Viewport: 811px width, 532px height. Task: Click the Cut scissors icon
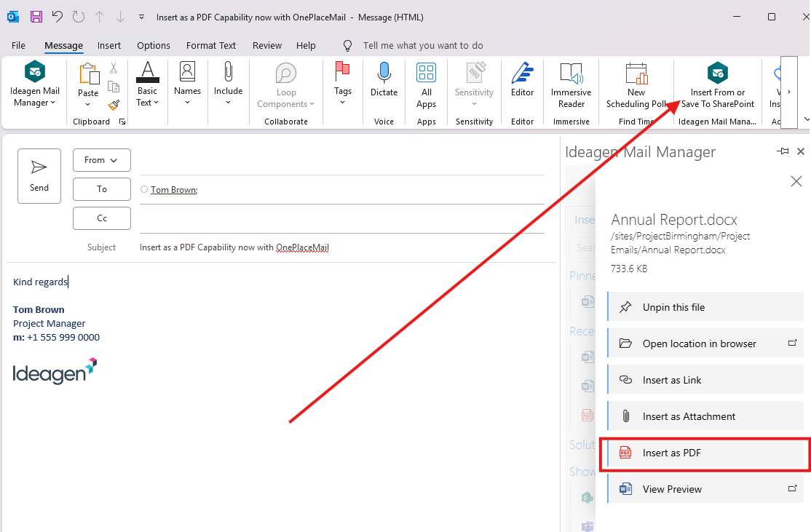point(114,68)
